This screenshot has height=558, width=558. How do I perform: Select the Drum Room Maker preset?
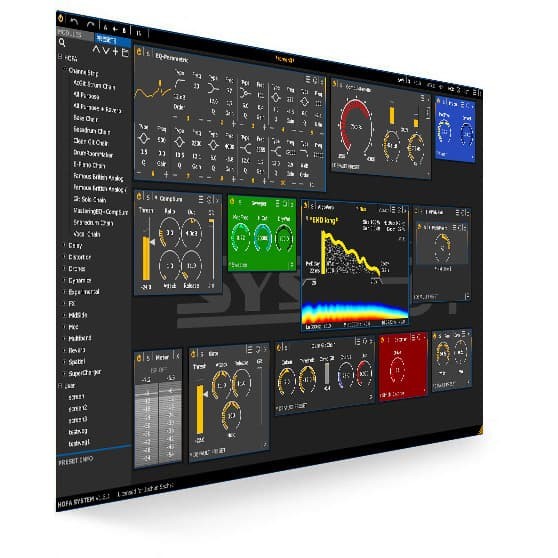click(93, 154)
